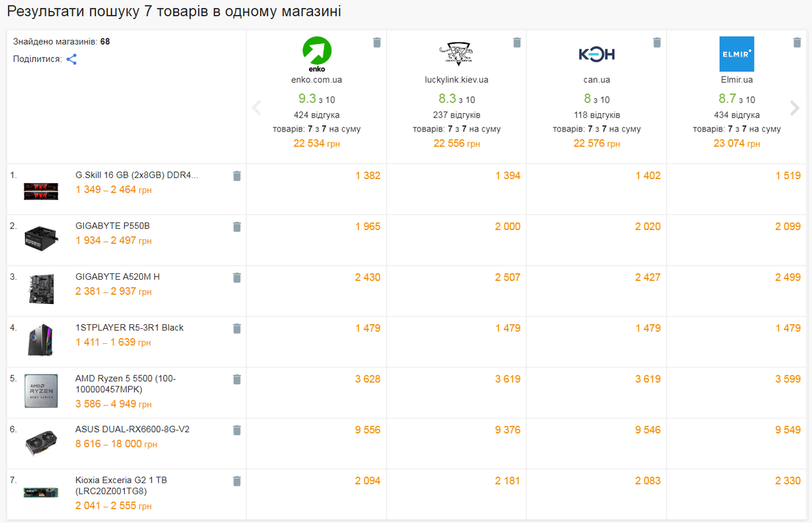812x523 pixels.
Task: Delete Kioxia Exceria G2 1 TB item
Action: tap(237, 481)
